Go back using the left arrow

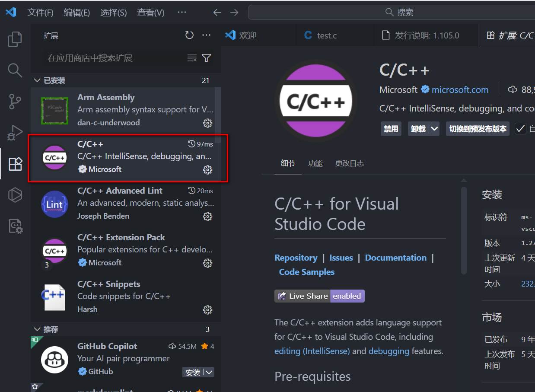coord(217,13)
